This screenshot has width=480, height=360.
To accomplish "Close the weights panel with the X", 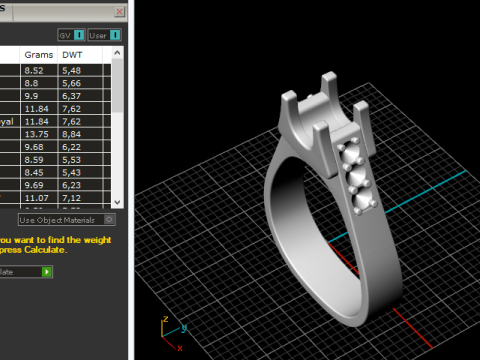I will click(x=119, y=12).
